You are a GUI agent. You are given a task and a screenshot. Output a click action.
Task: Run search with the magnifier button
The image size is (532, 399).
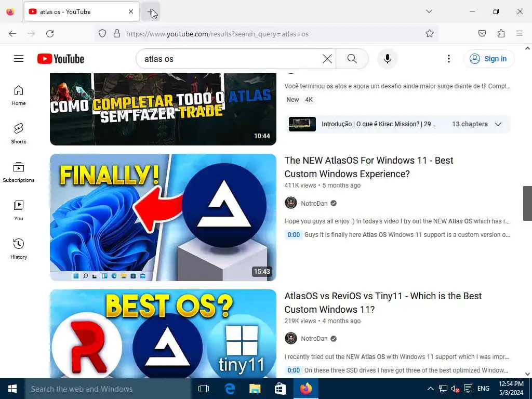tap(352, 59)
